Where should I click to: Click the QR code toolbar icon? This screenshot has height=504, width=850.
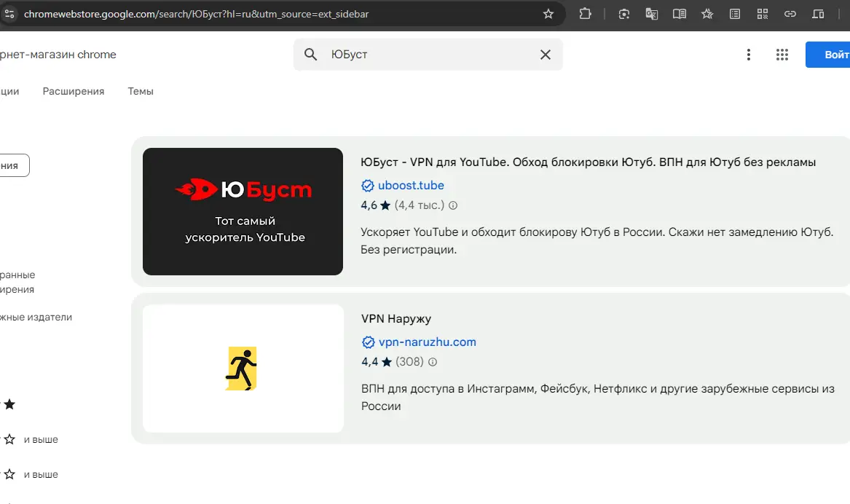pyautogui.click(x=762, y=14)
